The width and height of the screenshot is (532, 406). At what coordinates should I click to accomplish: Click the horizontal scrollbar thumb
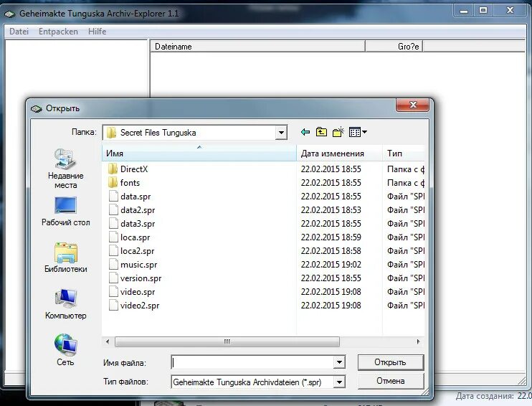227,341
